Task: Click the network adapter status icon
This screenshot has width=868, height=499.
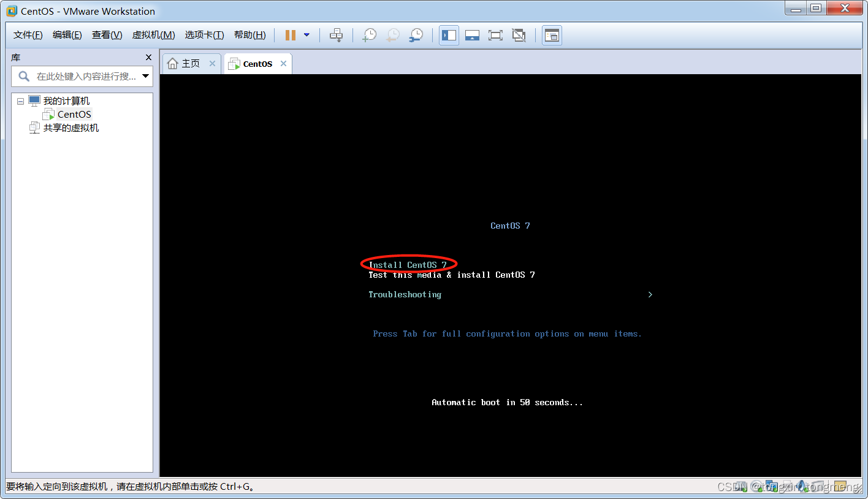Action: pos(772,486)
